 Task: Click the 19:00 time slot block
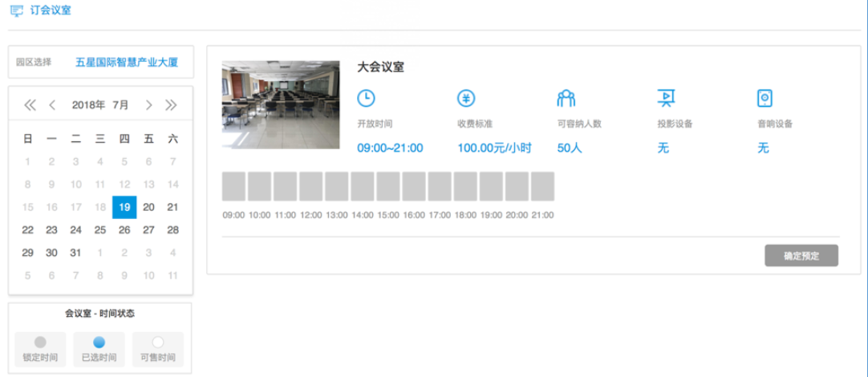click(x=491, y=187)
